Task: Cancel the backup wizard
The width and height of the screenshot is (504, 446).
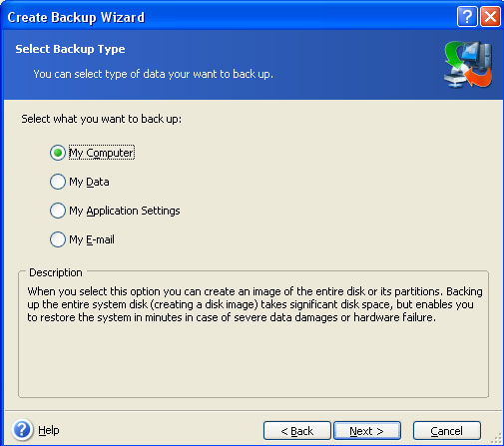Action: point(447,431)
